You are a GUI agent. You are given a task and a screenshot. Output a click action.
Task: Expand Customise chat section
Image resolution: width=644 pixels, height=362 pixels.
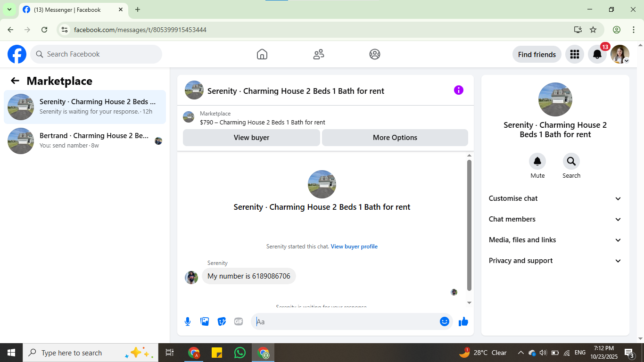click(x=555, y=198)
